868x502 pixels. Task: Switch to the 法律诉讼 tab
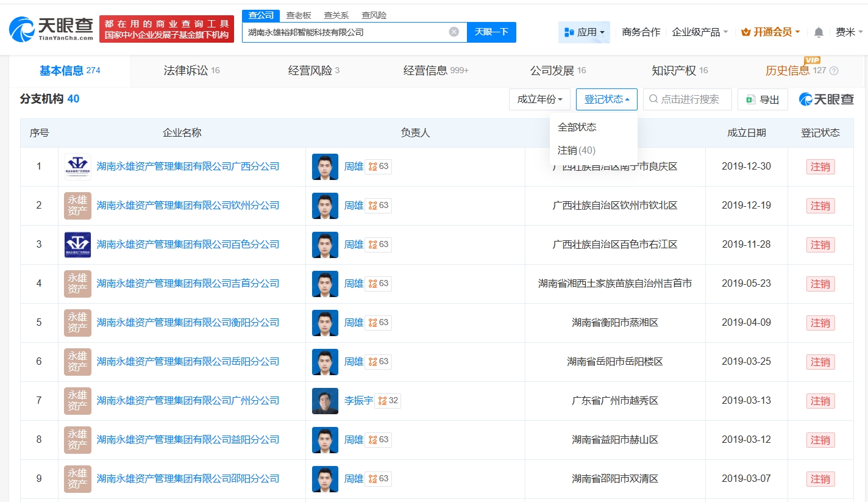tap(191, 71)
